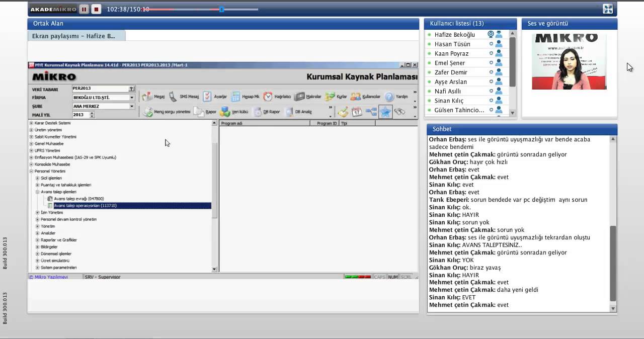This screenshot has height=339, width=644.
Task: Expand Sabit Kıymetler Yönetimi node
Action: click(31, 137)
